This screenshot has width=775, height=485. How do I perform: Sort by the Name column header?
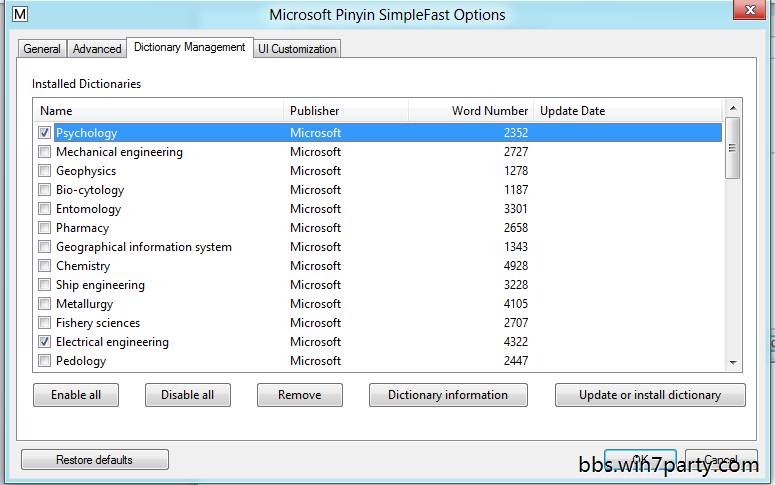pos(159,111)
